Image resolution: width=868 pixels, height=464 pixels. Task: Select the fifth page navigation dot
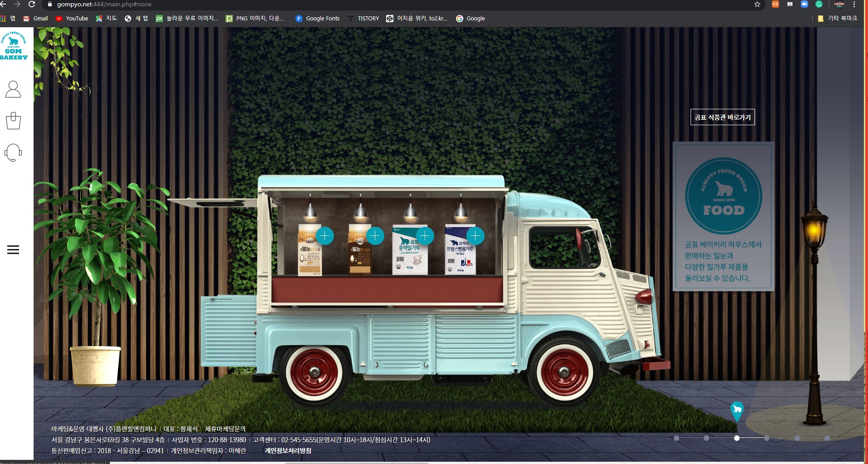pos(797,438)
